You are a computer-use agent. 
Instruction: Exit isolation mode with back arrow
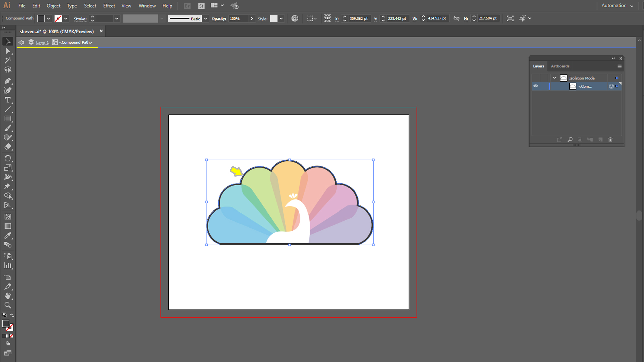[x=21, y=42]
